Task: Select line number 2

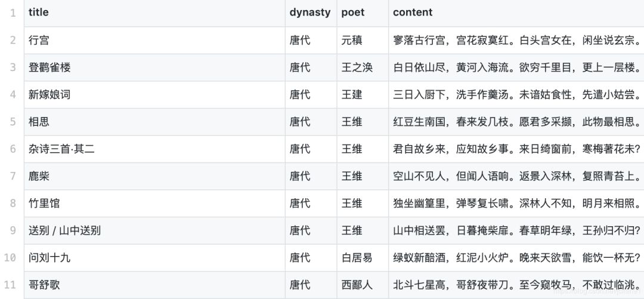Action: click(13, 41)
